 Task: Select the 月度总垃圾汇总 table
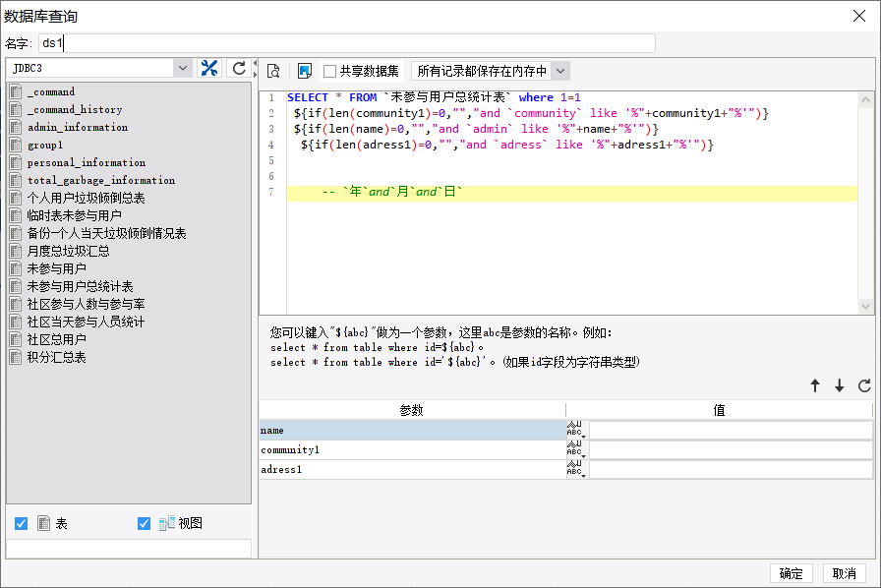[68, 251]
